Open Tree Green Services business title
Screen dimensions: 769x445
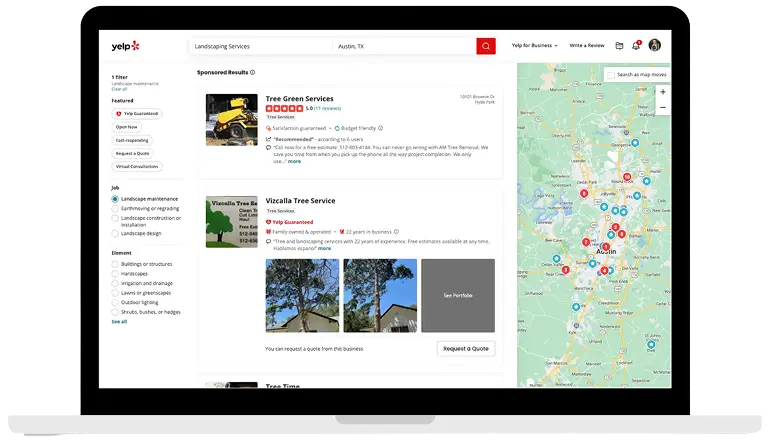click(x=299, y=99)
